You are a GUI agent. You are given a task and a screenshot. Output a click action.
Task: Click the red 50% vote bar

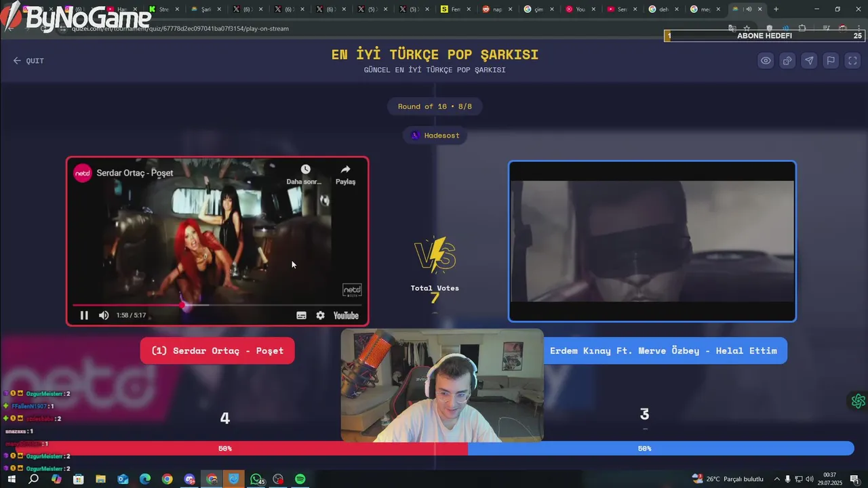click(x=241, y=449)
